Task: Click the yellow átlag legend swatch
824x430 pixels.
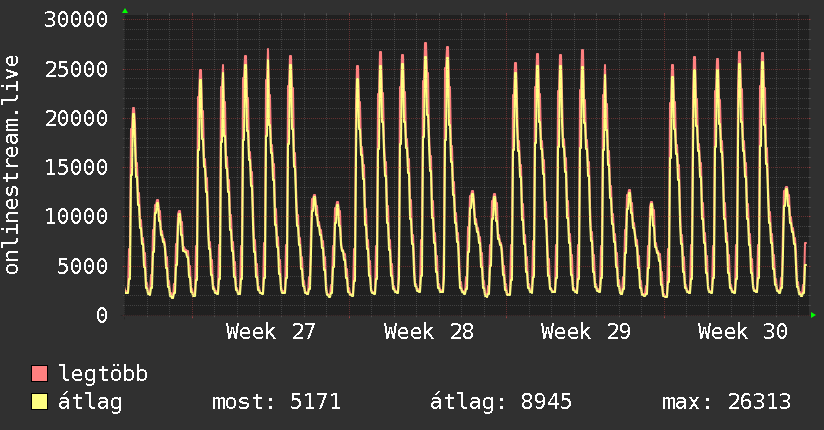Action: coord(39,402)
